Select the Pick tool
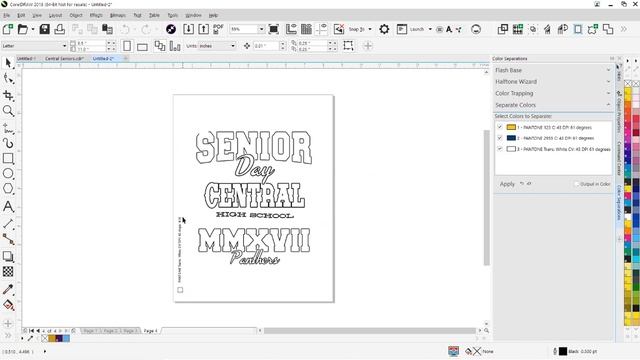Screen dimensions: 640x360 point(8,63)
